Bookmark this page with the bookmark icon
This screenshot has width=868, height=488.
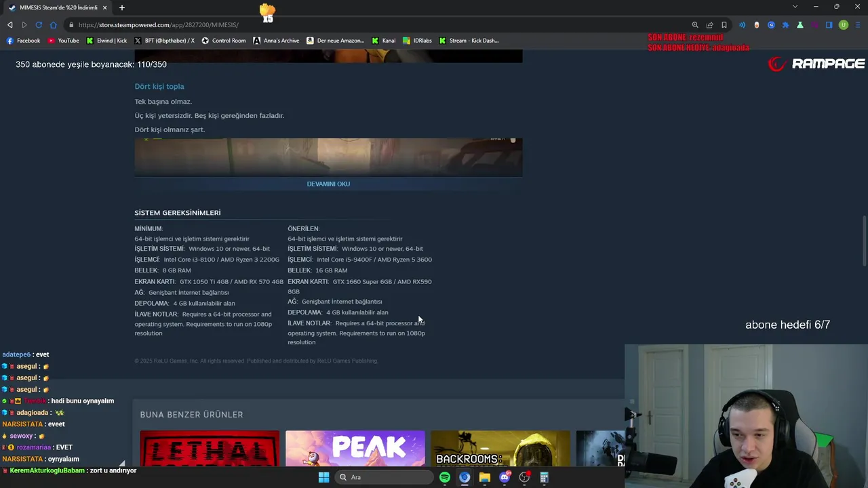[724, 25]
